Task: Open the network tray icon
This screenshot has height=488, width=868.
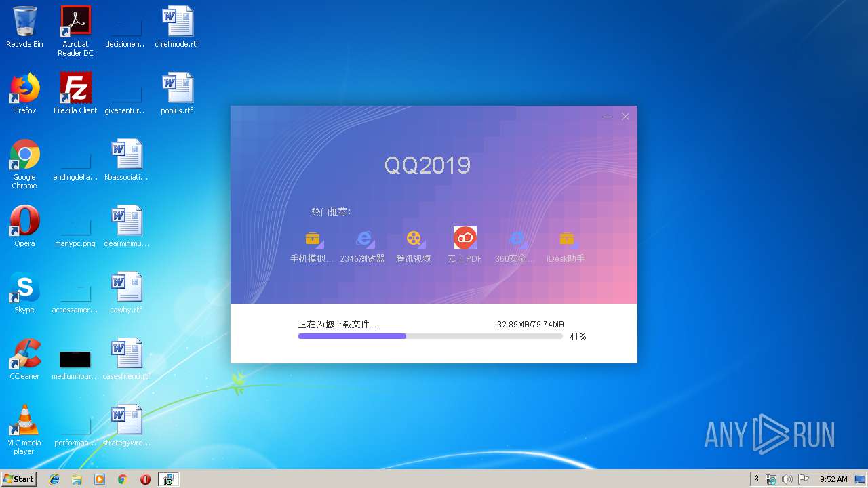Action: (771, 479)
